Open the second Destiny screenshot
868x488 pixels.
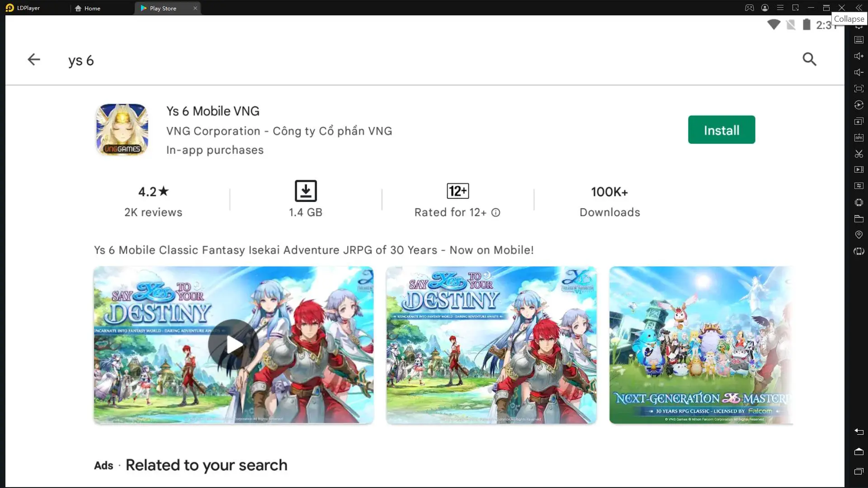(x=491, y=345)
